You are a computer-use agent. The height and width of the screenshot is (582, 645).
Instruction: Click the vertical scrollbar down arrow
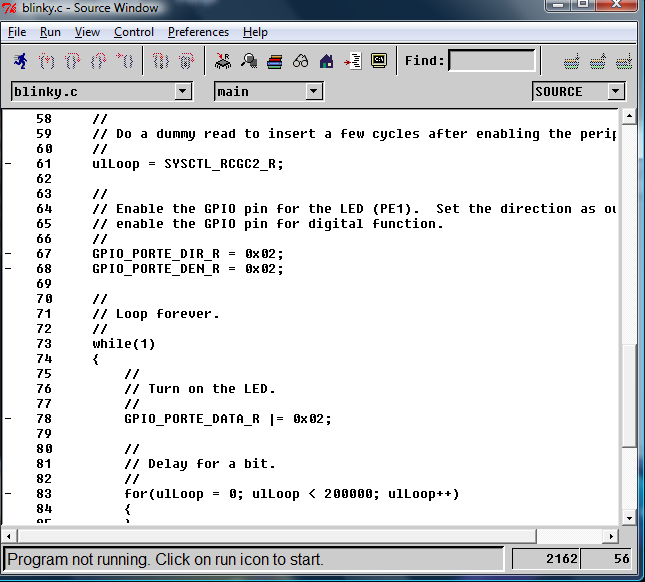[x=629, y=518]
